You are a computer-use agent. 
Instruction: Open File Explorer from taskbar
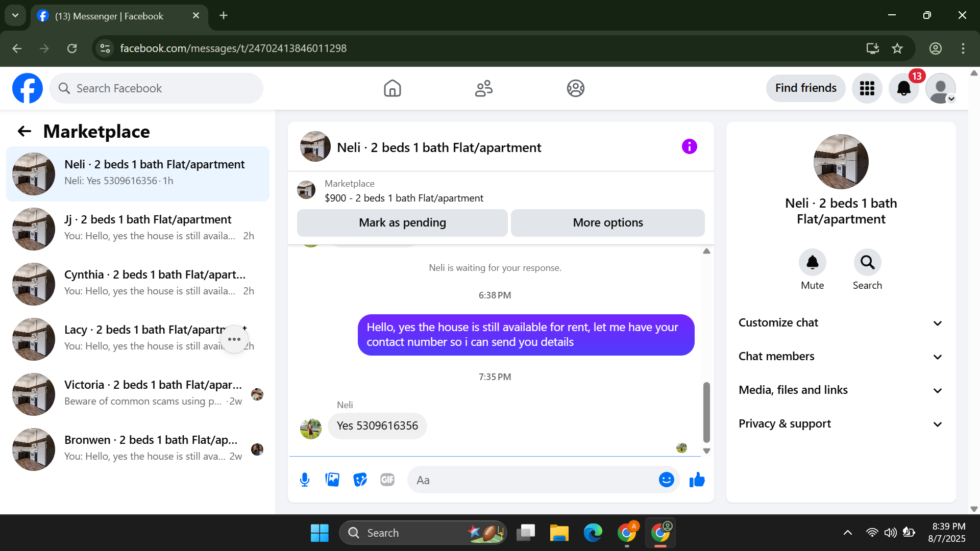tap(559, 533)
